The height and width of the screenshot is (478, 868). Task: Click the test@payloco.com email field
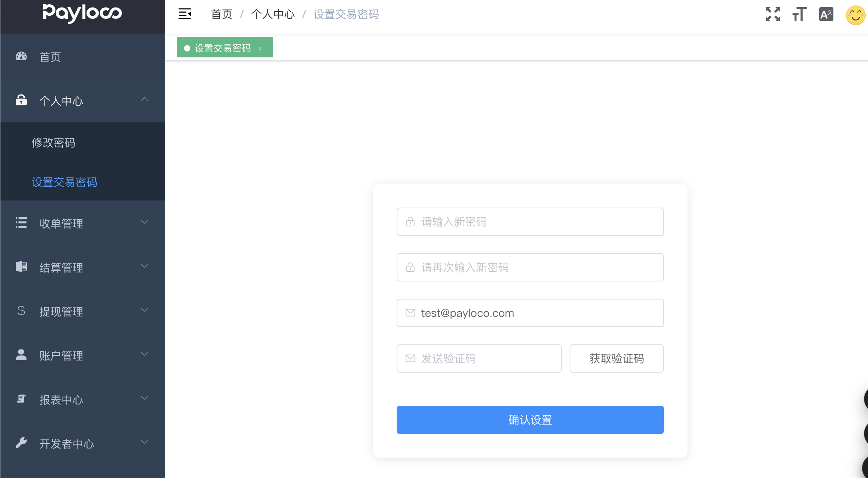click(530, 313)
